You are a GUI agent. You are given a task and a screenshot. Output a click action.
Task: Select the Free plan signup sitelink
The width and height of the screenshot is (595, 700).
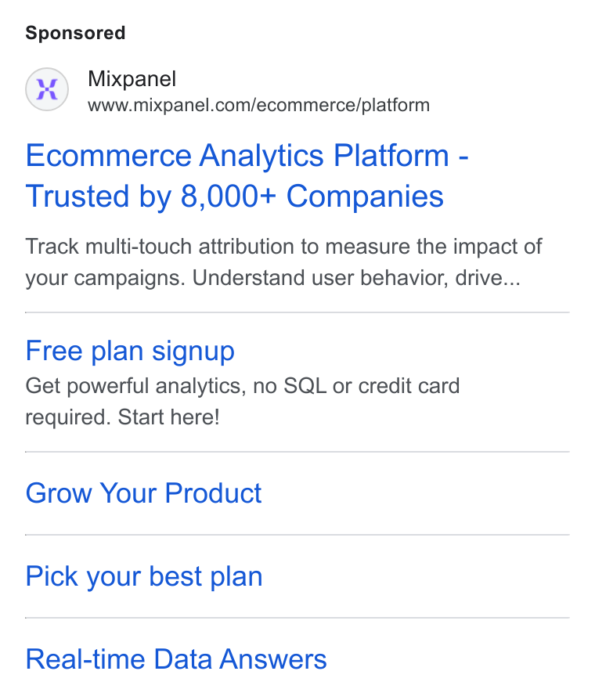[x=130, y=352]
